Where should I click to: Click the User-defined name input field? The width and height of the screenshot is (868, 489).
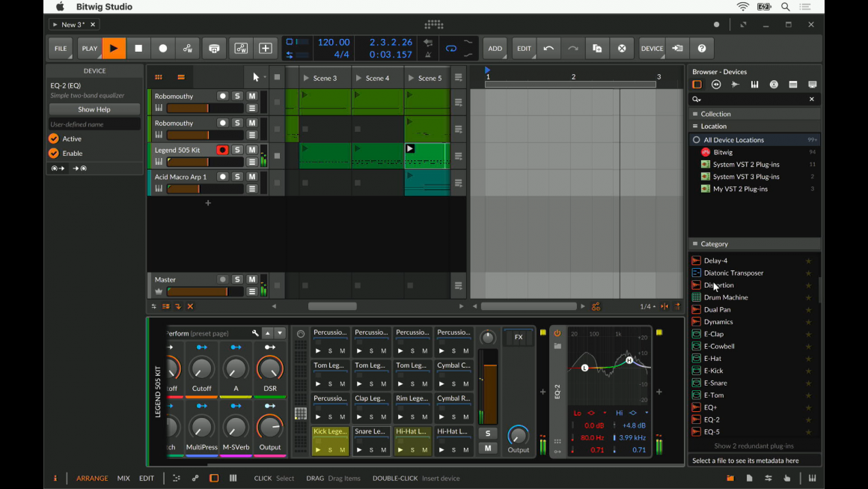94,124
